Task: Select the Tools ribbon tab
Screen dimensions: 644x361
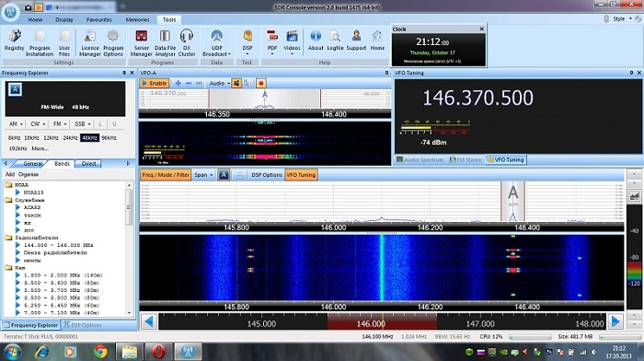Action: [169, 19]
